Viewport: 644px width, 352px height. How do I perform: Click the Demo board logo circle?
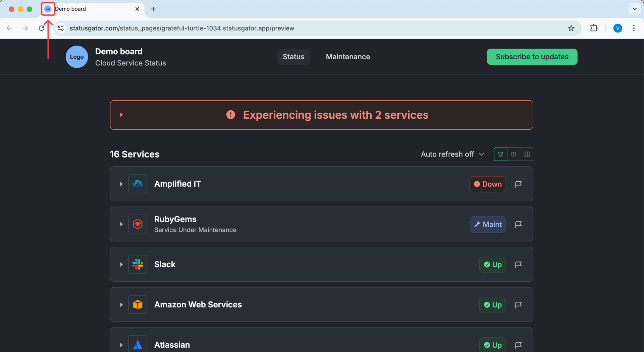pos(77,57)
